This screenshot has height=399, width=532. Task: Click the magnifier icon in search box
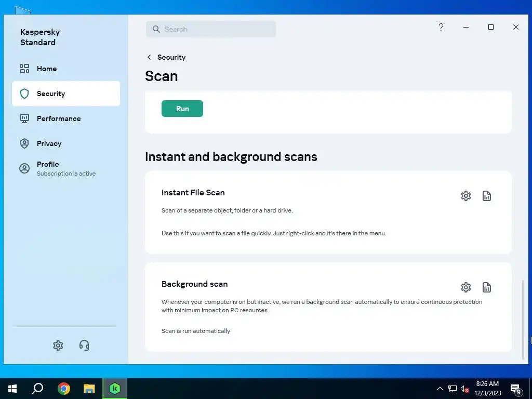tap(156, 29)
